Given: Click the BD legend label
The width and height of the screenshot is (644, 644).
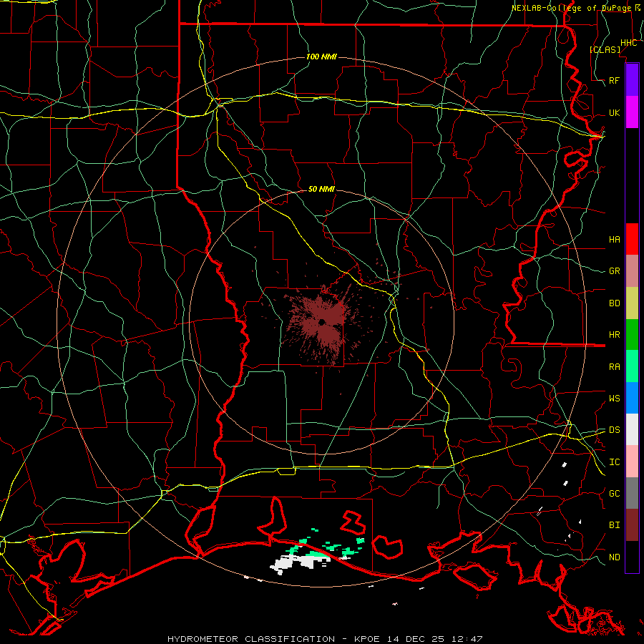Looking at the screenshot, I should pos(614,303).
